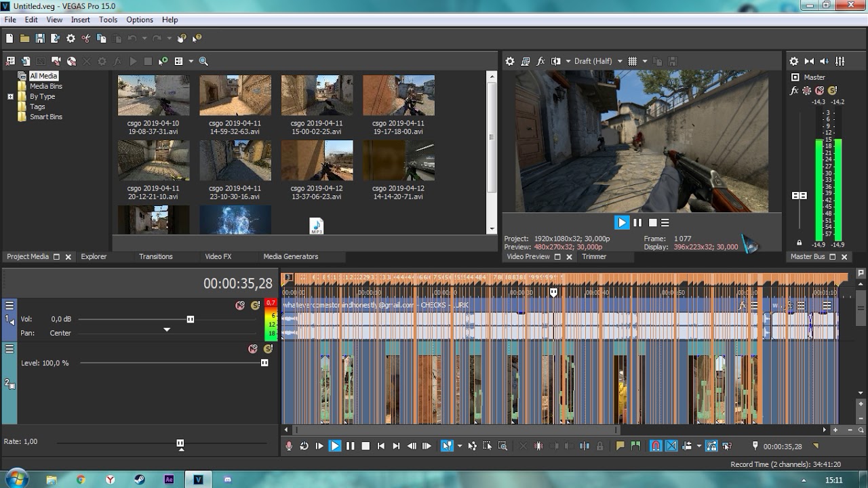Image resolution: width=868 pixels, height=488 pixels.
Task: Open the View menu
Action: (x=54, y=20)
